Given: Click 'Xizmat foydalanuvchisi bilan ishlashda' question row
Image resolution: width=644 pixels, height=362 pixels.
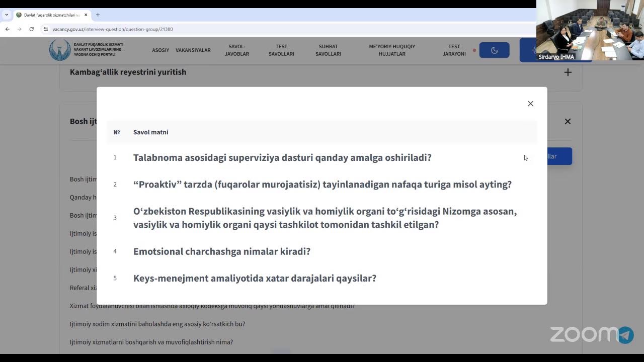Looking at the screenshot, I should [212, 306].
